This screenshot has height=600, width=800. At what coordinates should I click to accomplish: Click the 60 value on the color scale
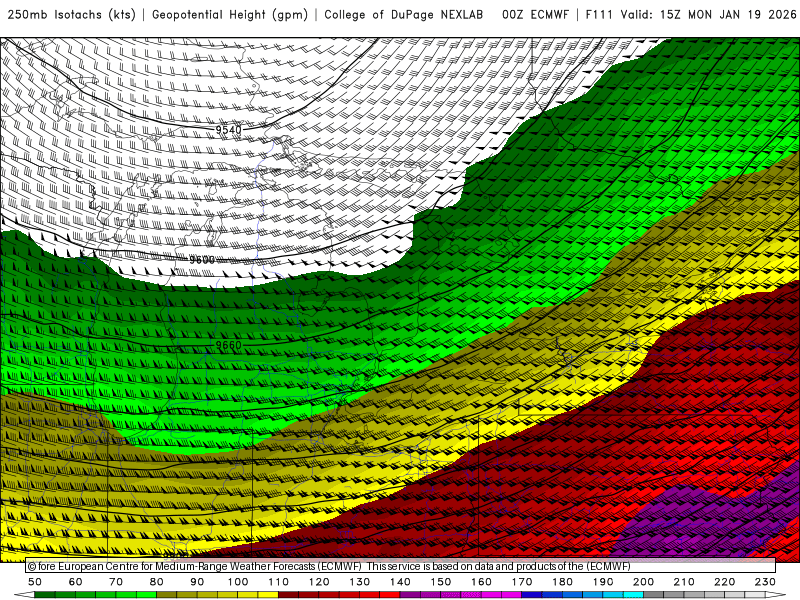(x=75, y=582)
